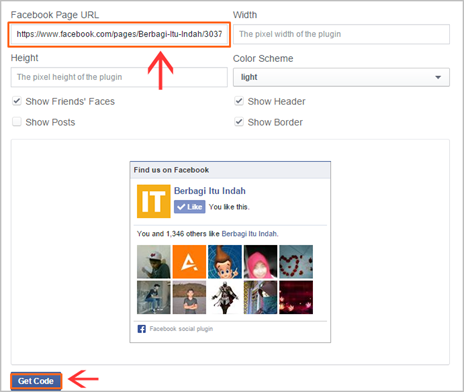Click the Get Code button
The width and height of the screenshot is (464, 392).
point(36,381)
